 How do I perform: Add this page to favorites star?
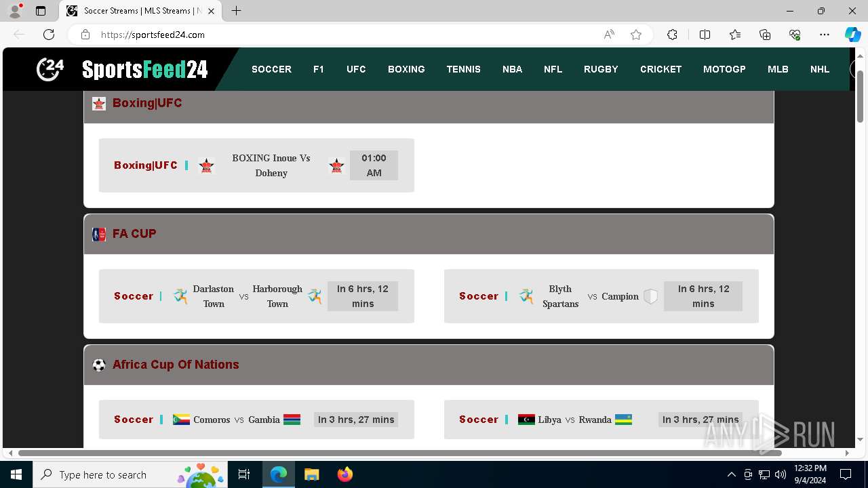tap(636, 35)
